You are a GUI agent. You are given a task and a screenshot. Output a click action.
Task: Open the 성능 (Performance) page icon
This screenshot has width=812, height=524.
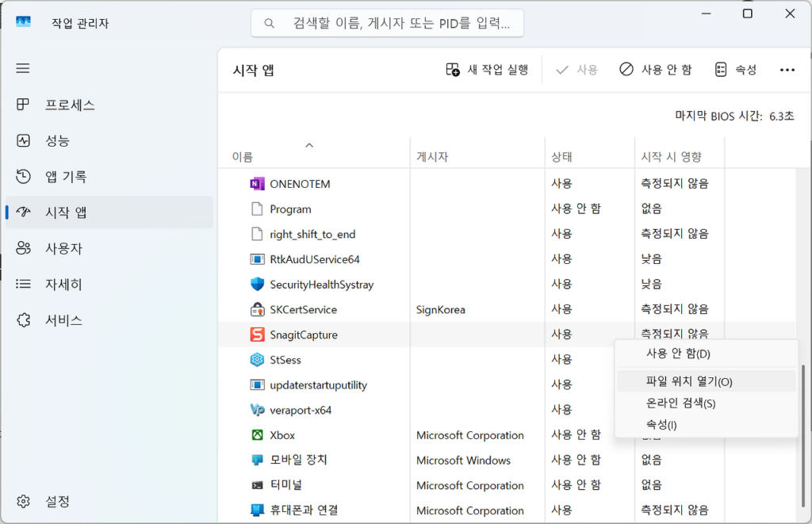(23, 140)
